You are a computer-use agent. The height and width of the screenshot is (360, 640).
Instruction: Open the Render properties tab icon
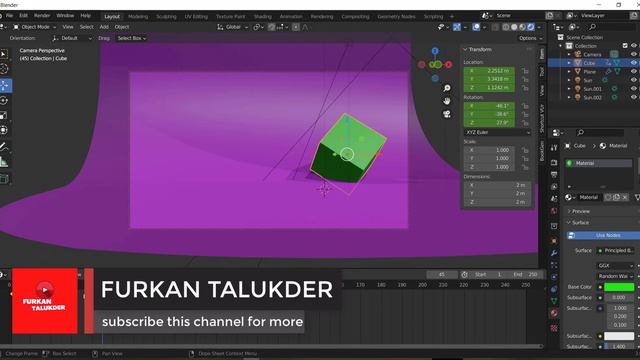554,162
